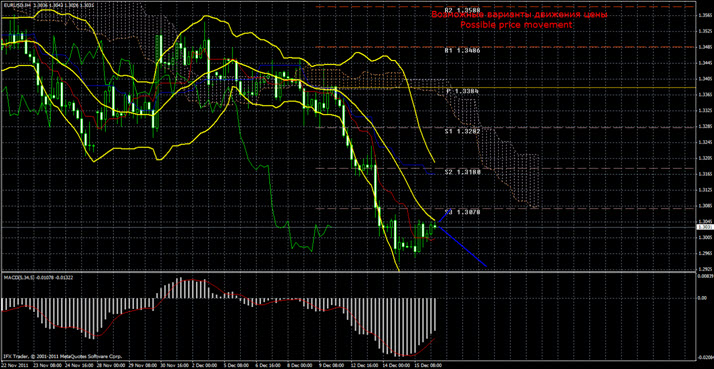This screenshot has height=369, width=714.
Task: Click the 0.00 level on MACD scale
Action: click(703, 297)
